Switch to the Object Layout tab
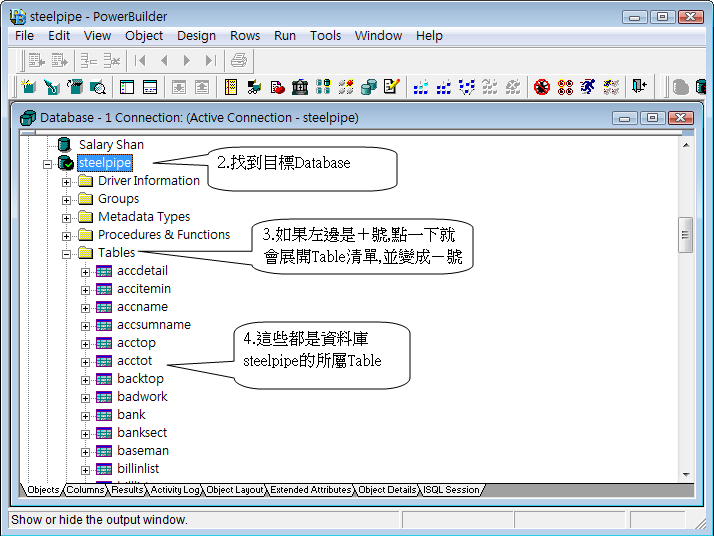Viewport: 714px width, 536px height. pos(235,490)
